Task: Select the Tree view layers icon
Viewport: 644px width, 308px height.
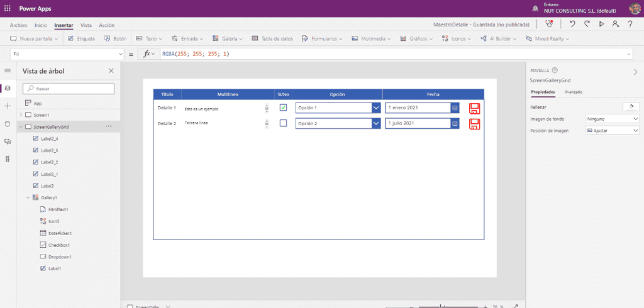Action: tap(8, 88)
